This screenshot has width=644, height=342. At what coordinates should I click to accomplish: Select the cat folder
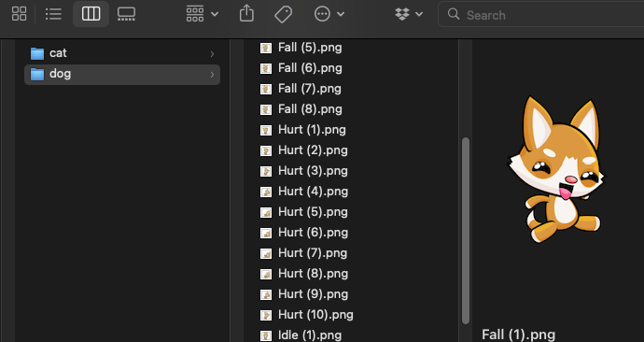[122, 53]
